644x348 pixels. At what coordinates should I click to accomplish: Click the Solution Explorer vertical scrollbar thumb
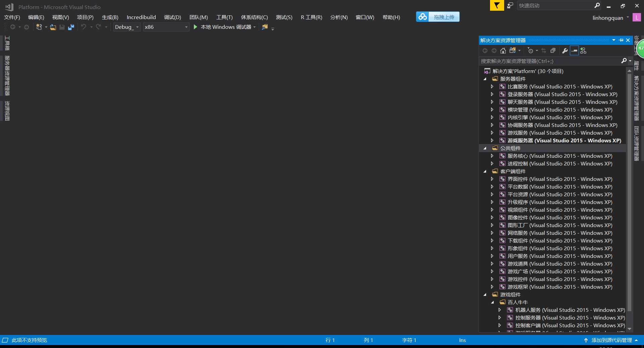(x=629, y=192)
